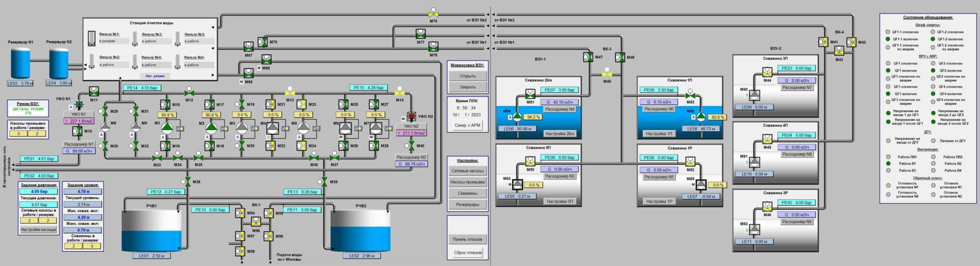Screen dimensions: 980x266
Task: Click the Сброс отказов button
Action: (x=467, y=253)
